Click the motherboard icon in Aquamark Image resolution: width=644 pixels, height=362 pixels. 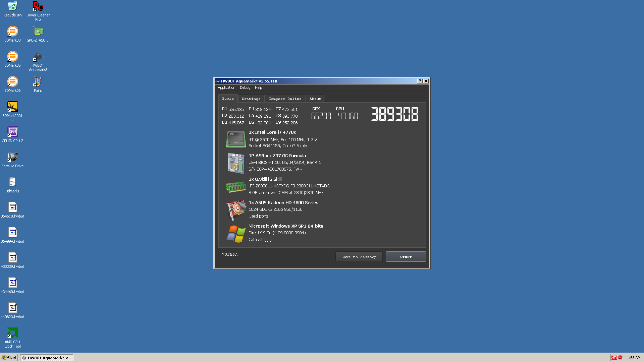[236, 163]
